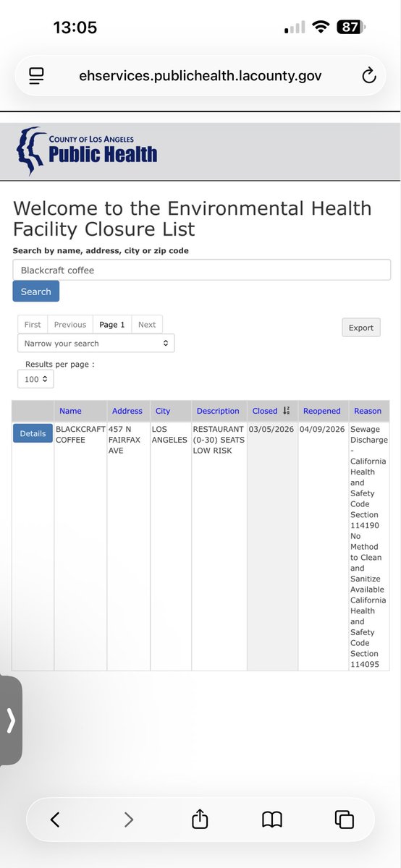Go to First results page
Viewport: 401px width, 868px height.
(33, 325)
